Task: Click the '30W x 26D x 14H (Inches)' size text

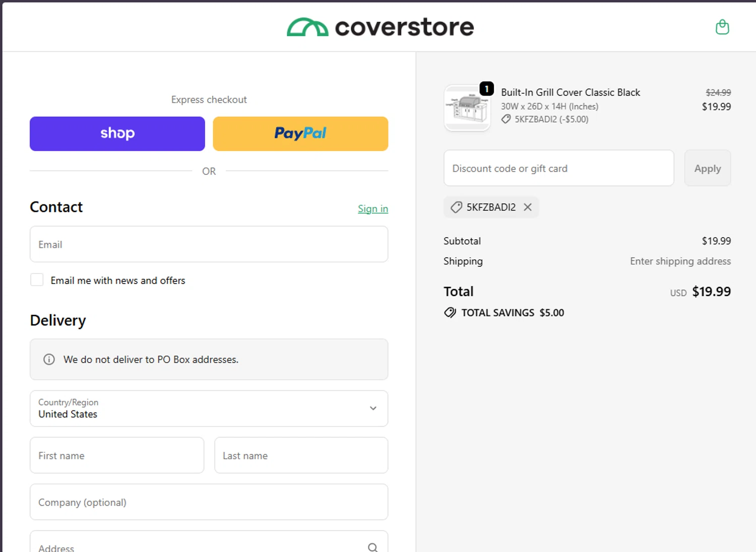Action: point(550,106)
